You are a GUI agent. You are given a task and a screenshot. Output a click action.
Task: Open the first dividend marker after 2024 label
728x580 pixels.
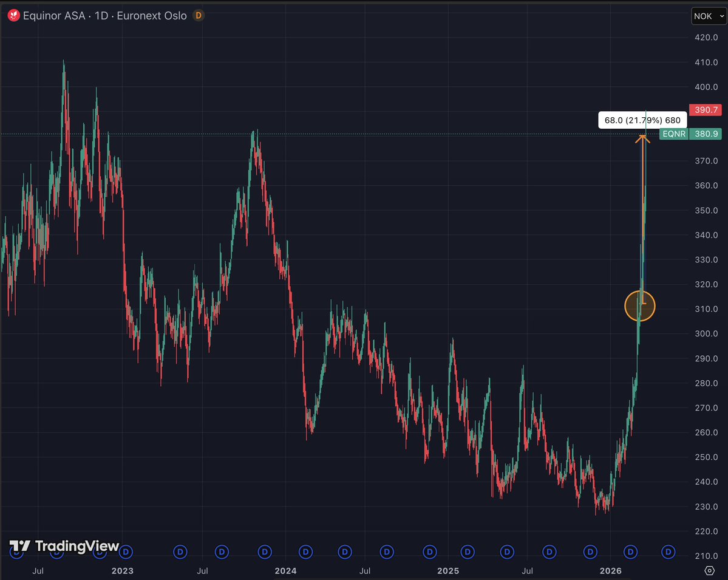click(x=305, y=551)
